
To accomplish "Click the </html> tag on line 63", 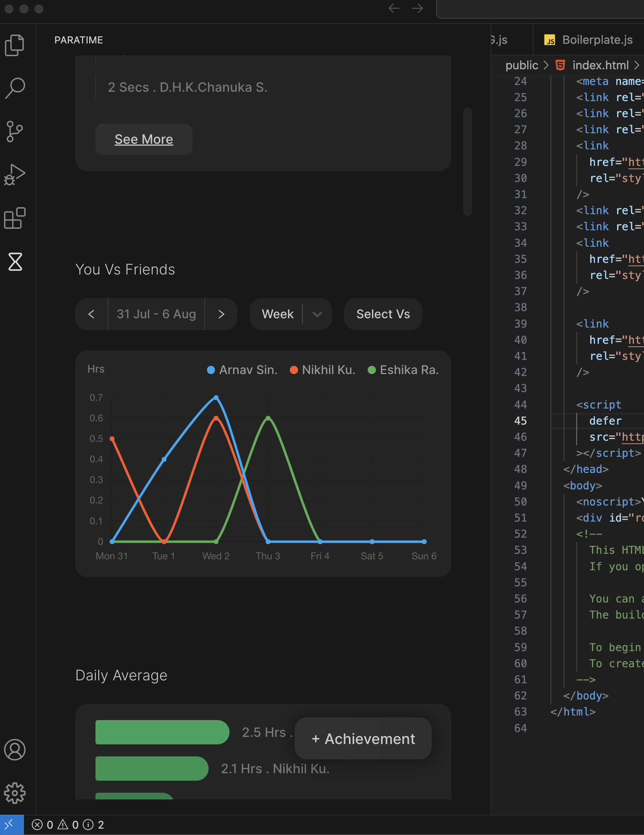I will coord(573,711).
